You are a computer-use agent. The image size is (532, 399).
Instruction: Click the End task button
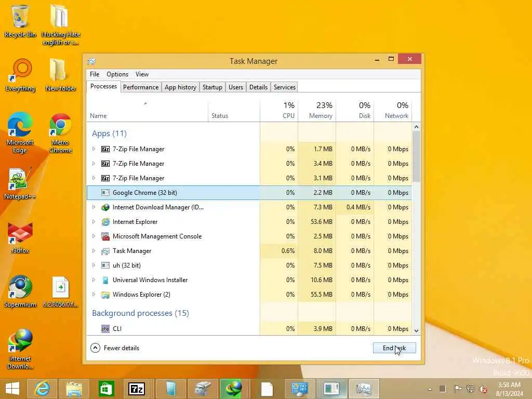click(394, 348)
